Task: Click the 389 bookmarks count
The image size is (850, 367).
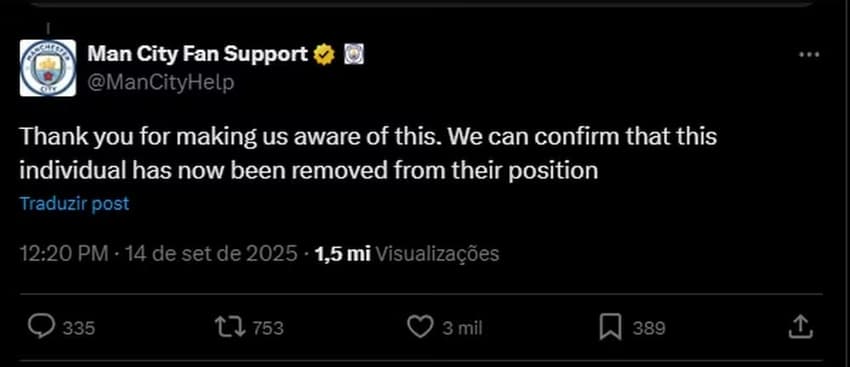Action: coord(649,328)
